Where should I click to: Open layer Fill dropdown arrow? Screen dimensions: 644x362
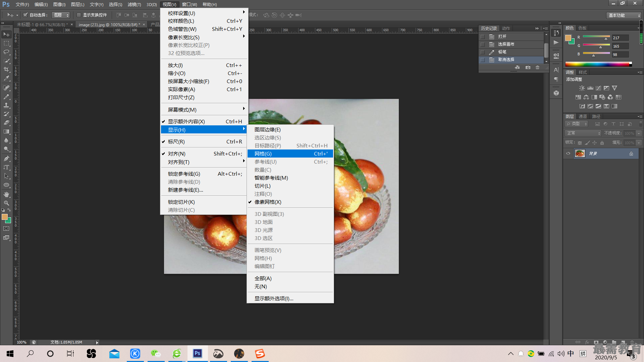pyautogui.click(x=639, y=143)
